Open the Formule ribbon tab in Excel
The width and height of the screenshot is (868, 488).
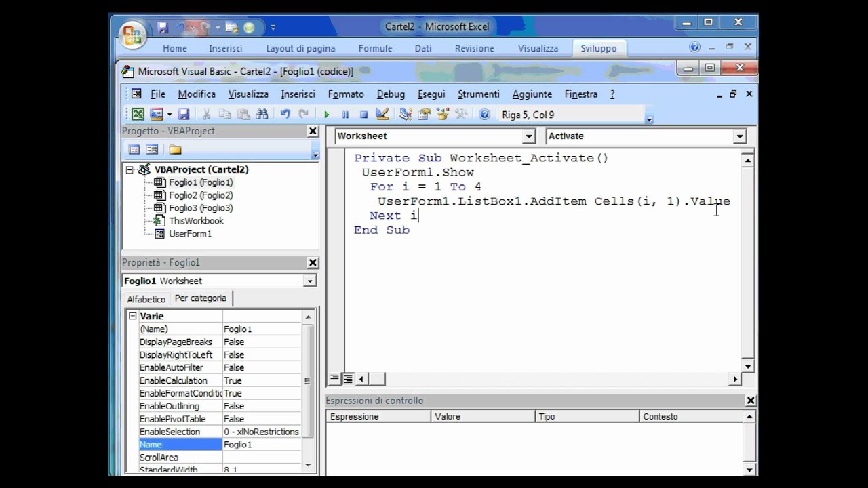(375, 49)
